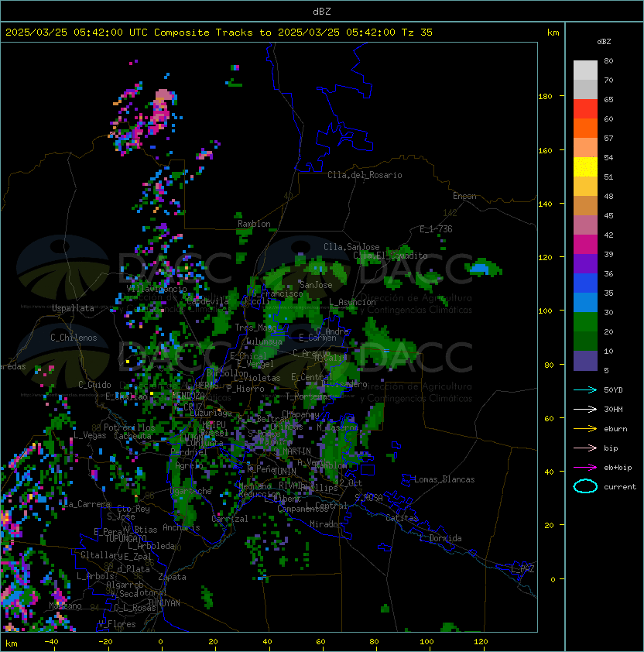This screenshot has height=652, width=644.
Task: Click the 'Catitas' map label
Action: [402, 518]
